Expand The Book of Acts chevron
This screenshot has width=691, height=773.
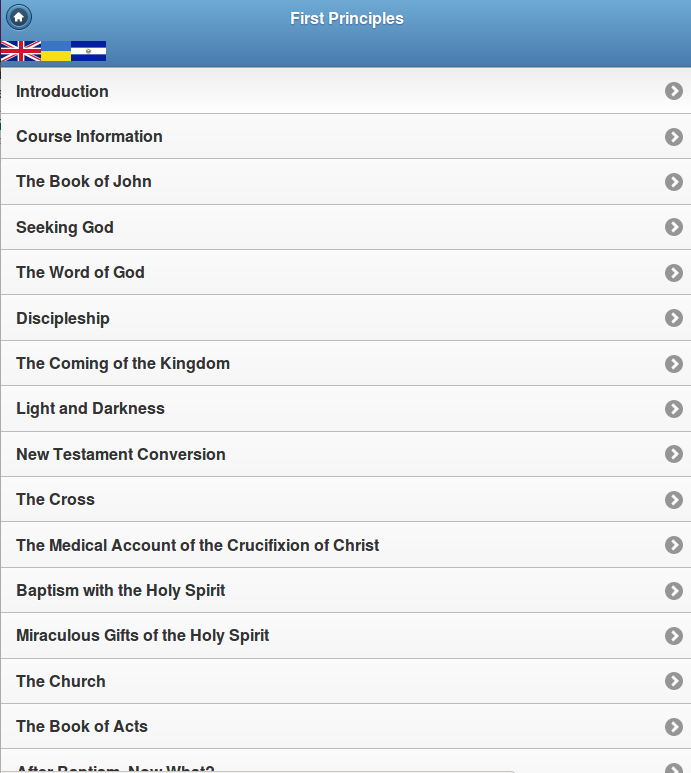(x=674, y=727)
